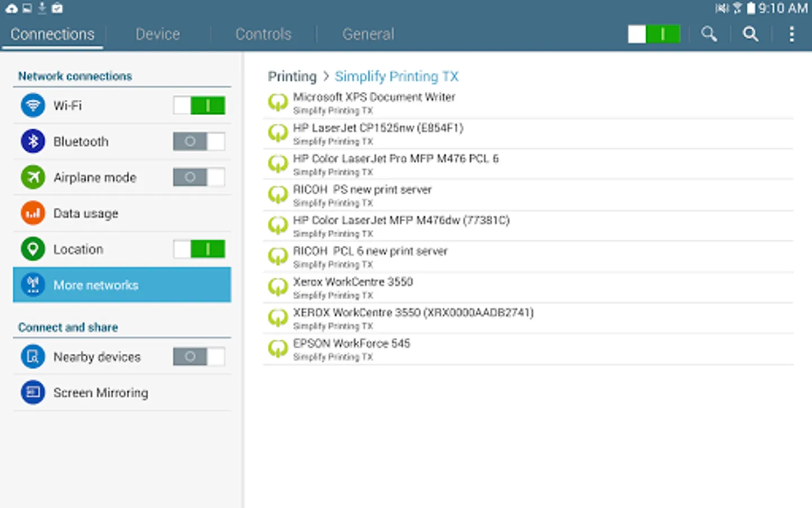Viewport: 812px width, 508px height.
Task: Open Airplane mode using its green plane icon
Action: [33, 177]
